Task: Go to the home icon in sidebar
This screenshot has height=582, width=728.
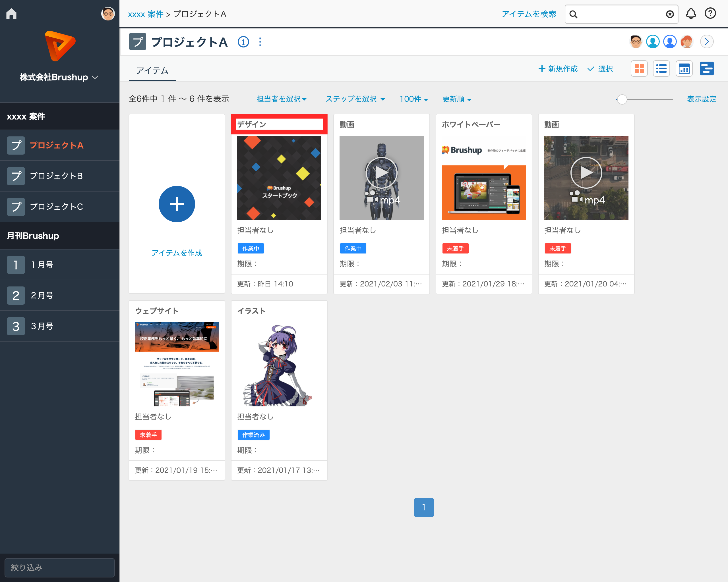Action: point(11,14)
